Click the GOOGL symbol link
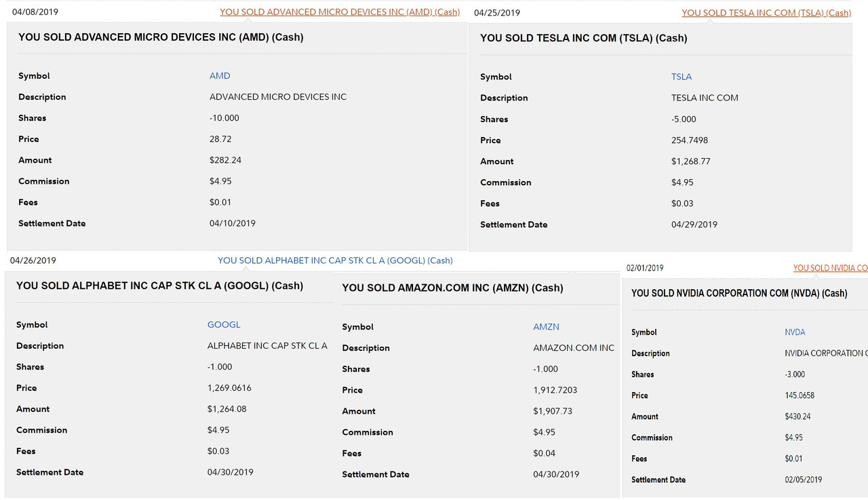 224,325
